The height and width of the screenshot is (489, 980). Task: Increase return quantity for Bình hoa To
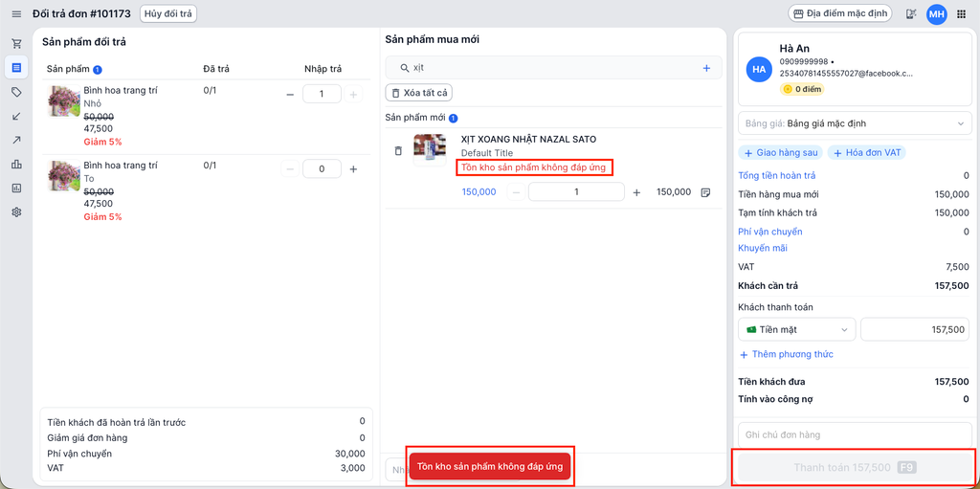tap(353, 169)
